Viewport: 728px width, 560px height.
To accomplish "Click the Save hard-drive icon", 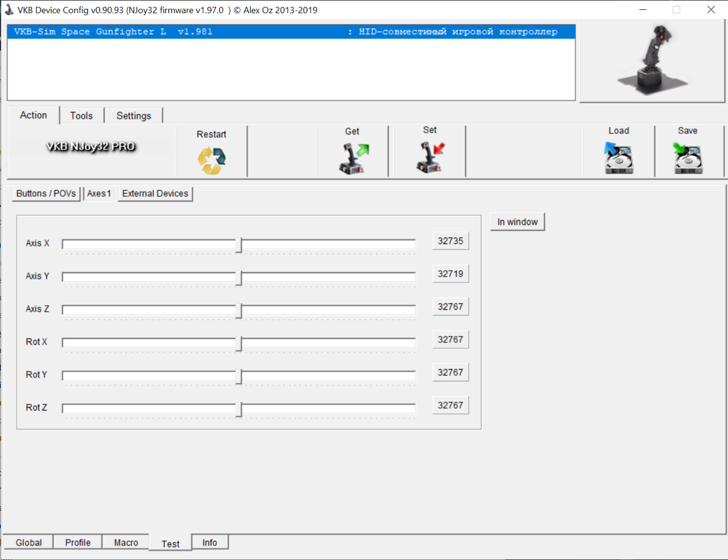I will 688,158.
